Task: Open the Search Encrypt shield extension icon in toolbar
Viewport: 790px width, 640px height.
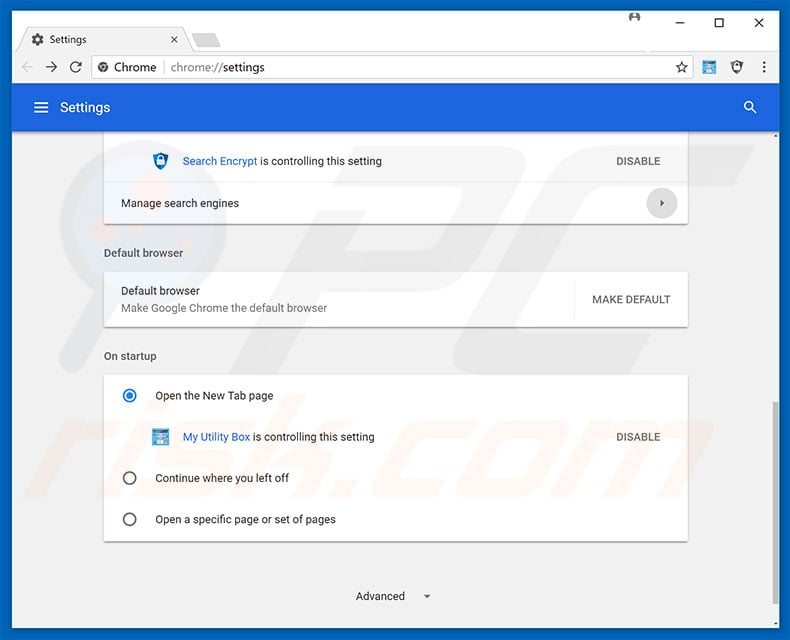Action: (x=737, y=67)
